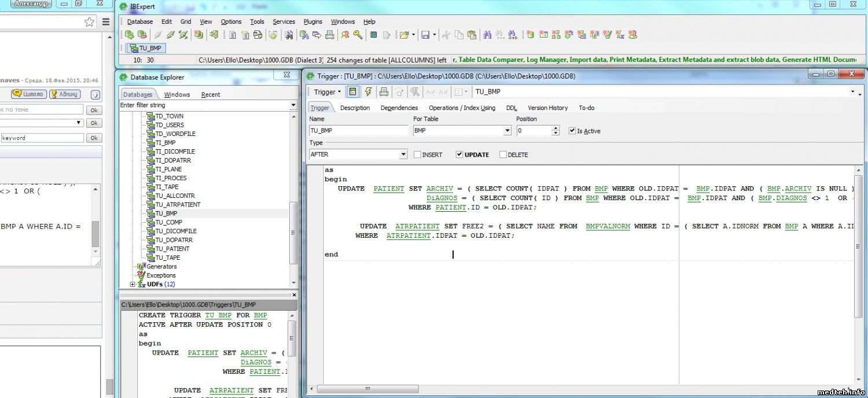Enable the INSERT trigger checkbox
The image size is (868, 398).
[x=417, y=155]
